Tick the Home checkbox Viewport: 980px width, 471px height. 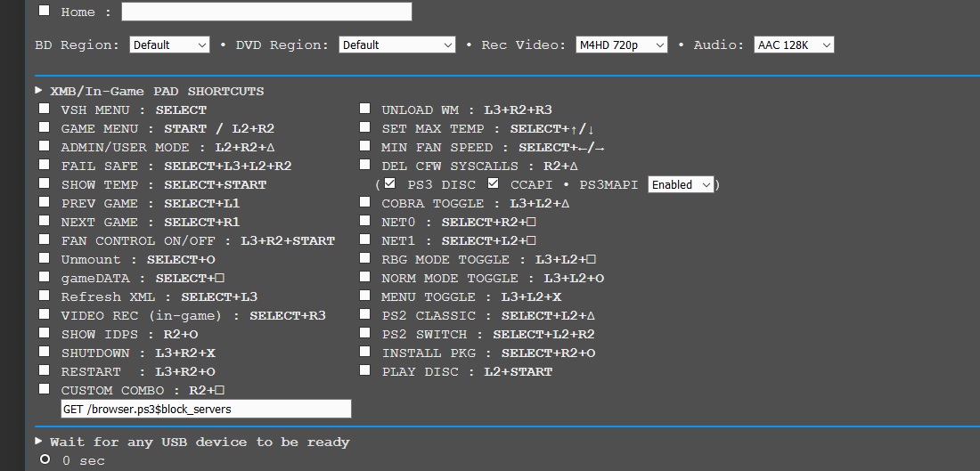[x=44, y=10]
